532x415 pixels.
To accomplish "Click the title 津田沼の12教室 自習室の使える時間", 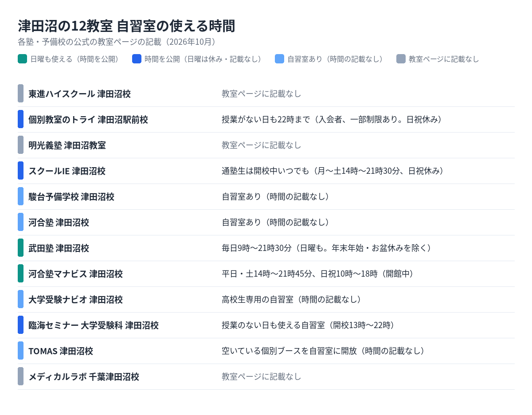I will 126,26.
